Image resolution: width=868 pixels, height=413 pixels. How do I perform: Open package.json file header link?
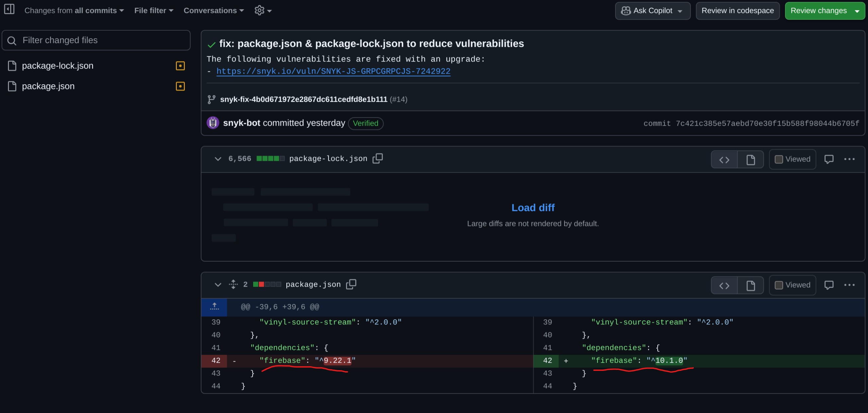pos(313,285)
